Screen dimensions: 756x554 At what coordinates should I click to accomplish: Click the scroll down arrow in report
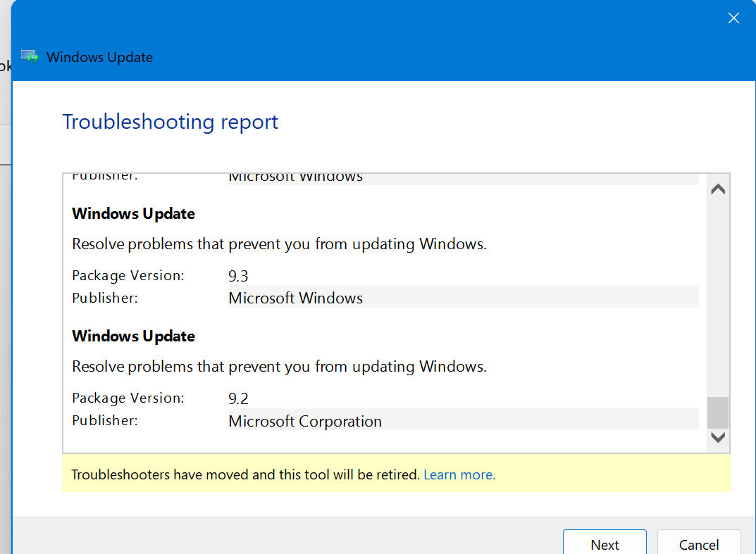(718, 437)
